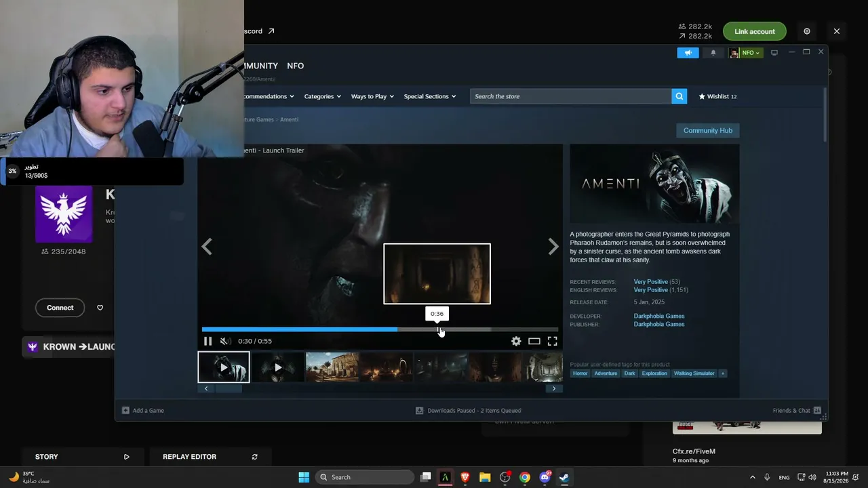Open recent reviews Very Positive link
Image resolution: width=868 pixels, height=488 pixels.
651,282
